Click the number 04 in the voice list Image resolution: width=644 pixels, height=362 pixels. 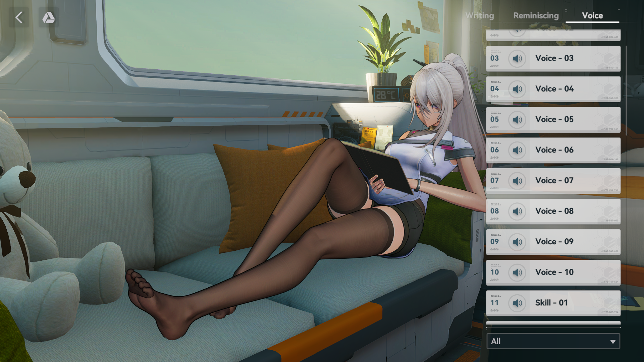(x=494, y=89)
